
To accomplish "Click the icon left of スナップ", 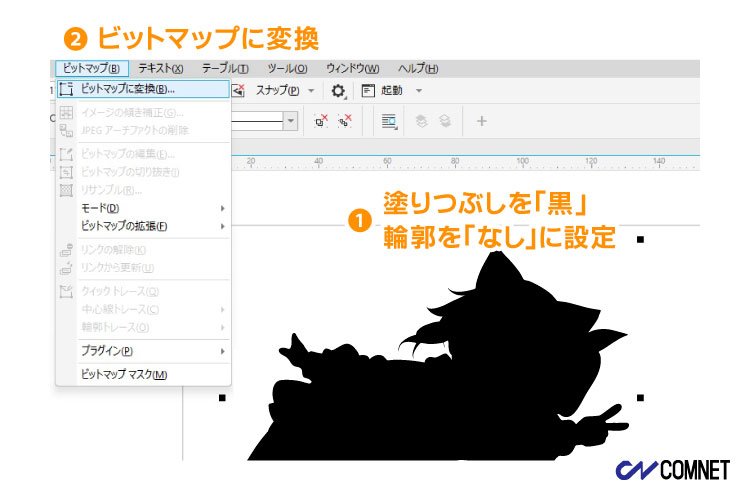I will tap(238, 90).
